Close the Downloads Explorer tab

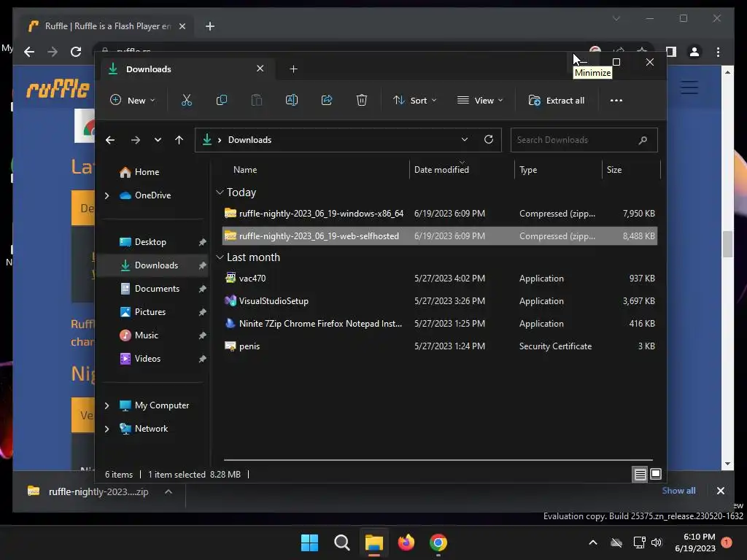pos(260,69)
